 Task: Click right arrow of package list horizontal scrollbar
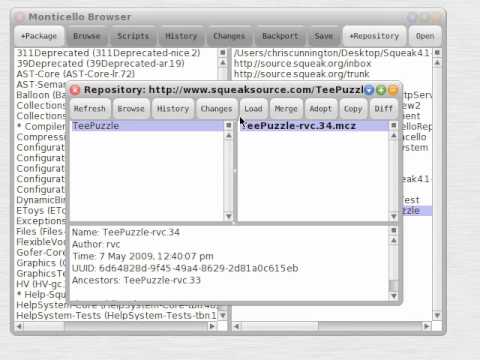(212, 326)
